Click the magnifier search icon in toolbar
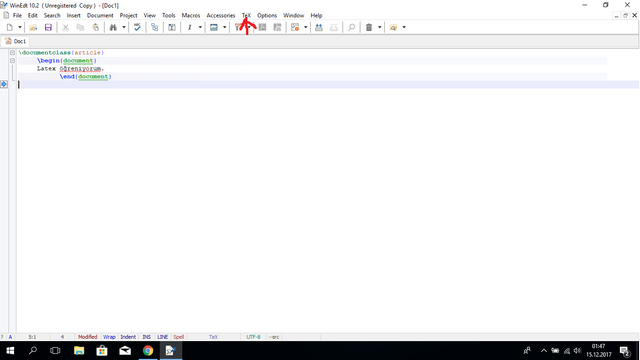Screen dimensions: 640x360 point(351,27)
